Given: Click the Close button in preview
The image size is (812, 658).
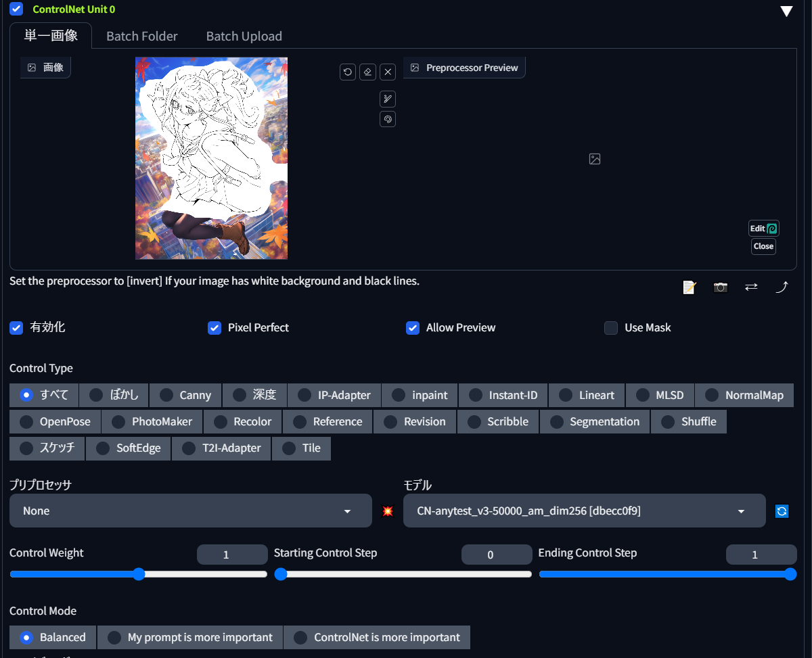Looking at the screenshot, I should [763, 246].
